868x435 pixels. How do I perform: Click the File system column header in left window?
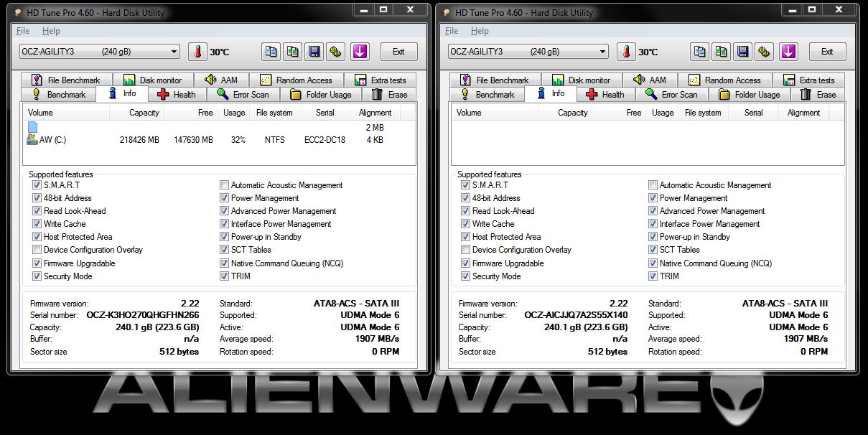pyautogui.click(x=274, y=113)
